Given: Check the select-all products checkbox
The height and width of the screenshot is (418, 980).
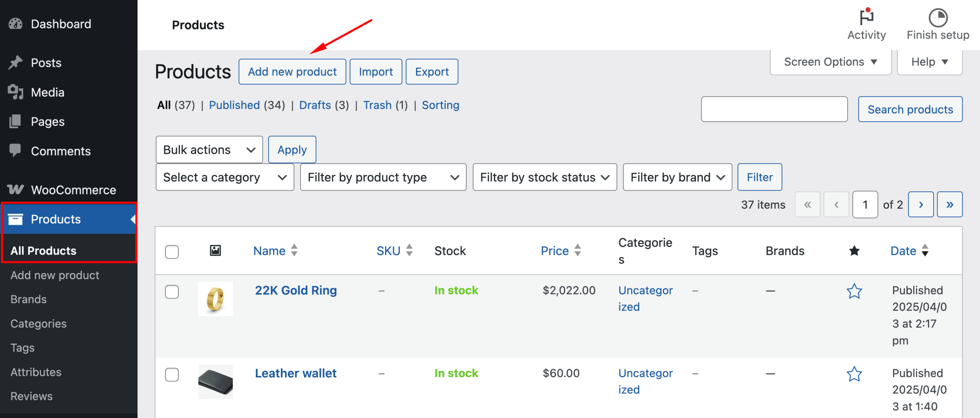Looking at the screenshot, I should 172,252.
